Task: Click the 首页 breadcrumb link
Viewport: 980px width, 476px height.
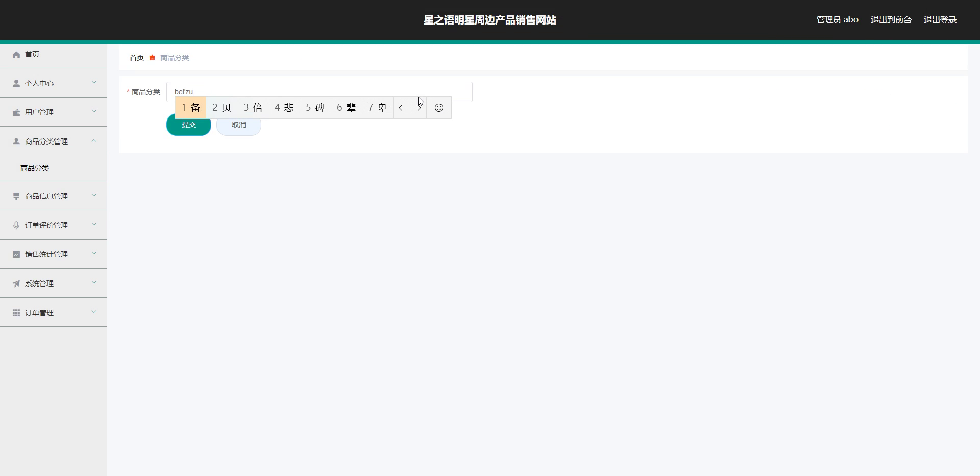Action: (x=137, y=58)
